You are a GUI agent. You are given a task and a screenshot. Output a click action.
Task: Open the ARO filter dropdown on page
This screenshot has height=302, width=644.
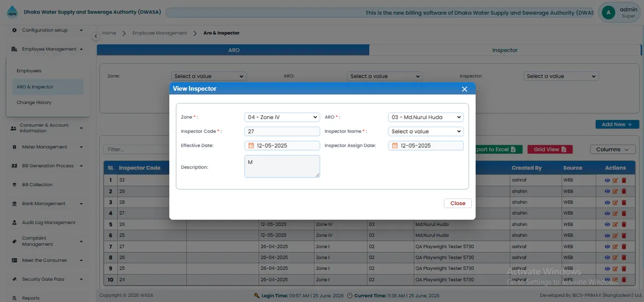[x=384, y=76]
